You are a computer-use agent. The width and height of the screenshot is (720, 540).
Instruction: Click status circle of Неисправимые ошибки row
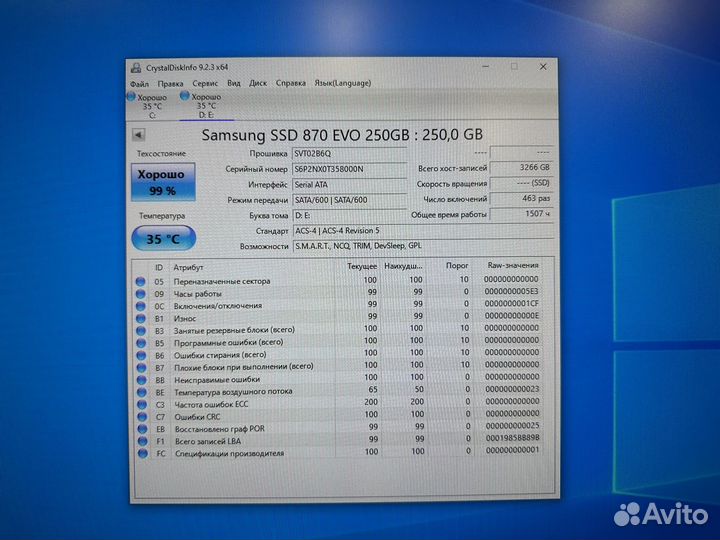[141, 380]
